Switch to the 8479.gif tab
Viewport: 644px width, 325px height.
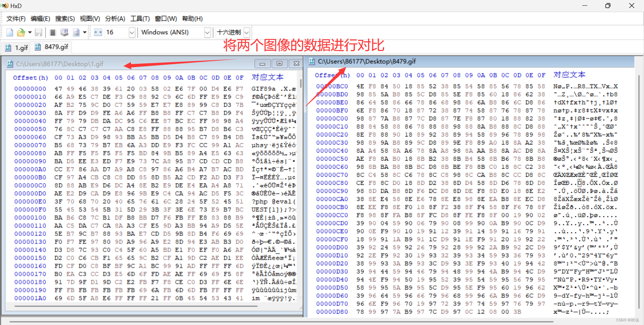pyautogui.click(x=55, y=47)
